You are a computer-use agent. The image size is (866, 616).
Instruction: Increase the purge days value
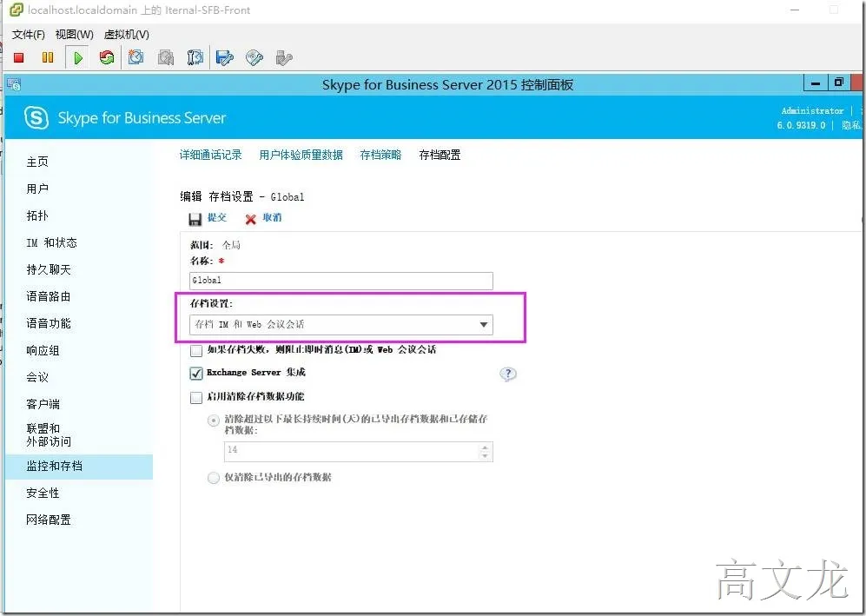click(485, 447)
